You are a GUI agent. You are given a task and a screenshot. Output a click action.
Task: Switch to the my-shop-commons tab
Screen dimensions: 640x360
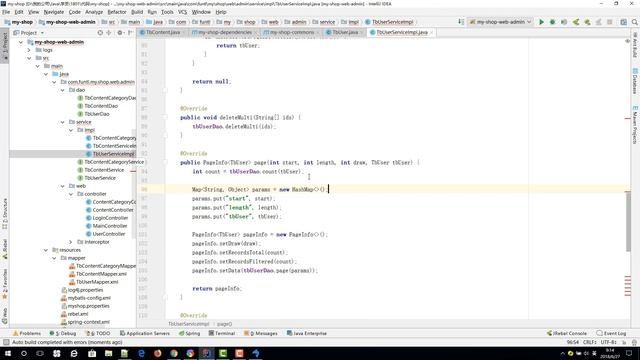pos(291,32)
